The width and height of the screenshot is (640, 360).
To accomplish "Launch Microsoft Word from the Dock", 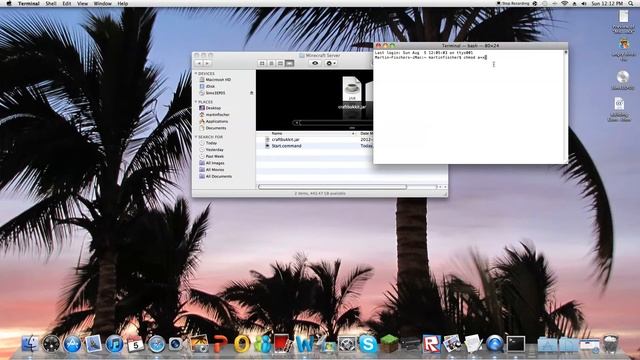I will (x=305, y=344).
